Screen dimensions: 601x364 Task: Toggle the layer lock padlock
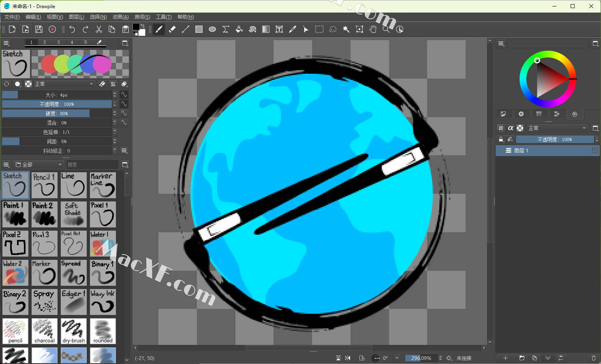(501, 139)
